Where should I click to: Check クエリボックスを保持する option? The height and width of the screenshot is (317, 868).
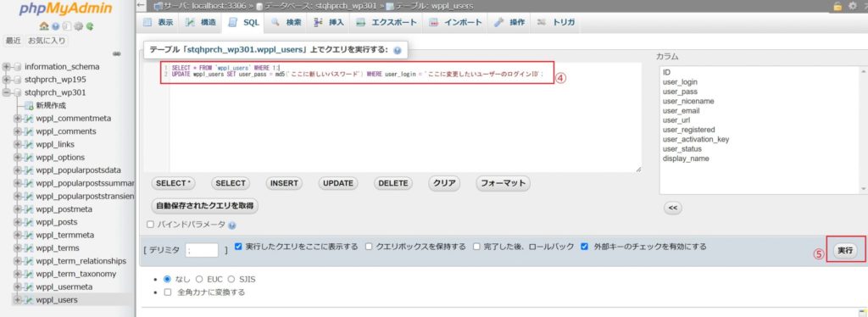[x=369, y=247]
